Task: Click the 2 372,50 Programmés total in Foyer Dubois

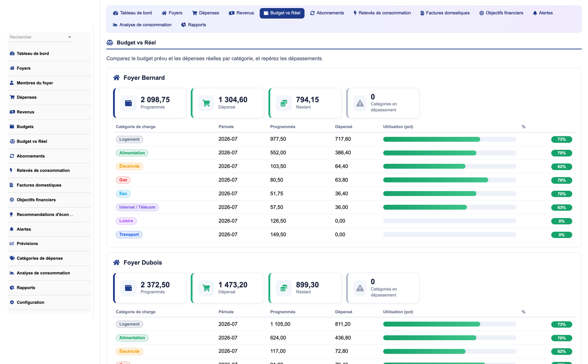Action: [155, 285]
